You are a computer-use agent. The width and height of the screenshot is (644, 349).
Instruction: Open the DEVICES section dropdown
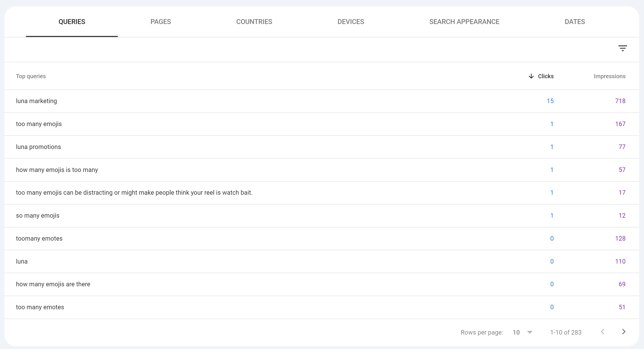(x=350, y=21)
